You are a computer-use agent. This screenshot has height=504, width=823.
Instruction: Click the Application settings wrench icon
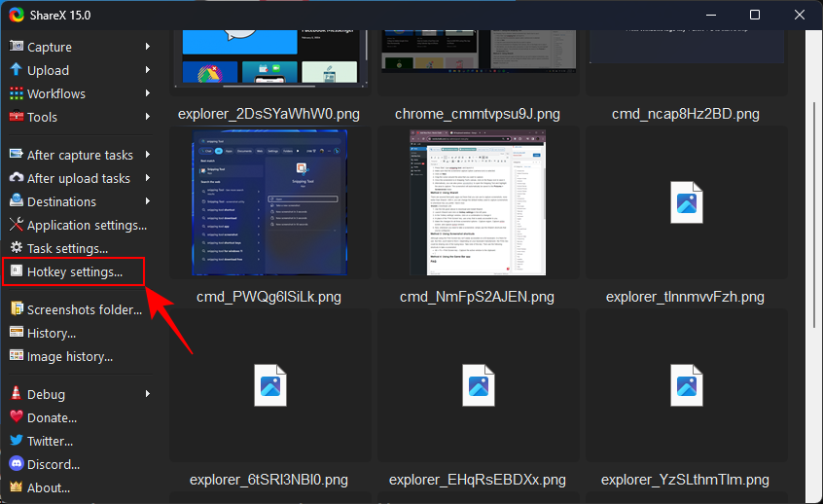pos(17,224)
